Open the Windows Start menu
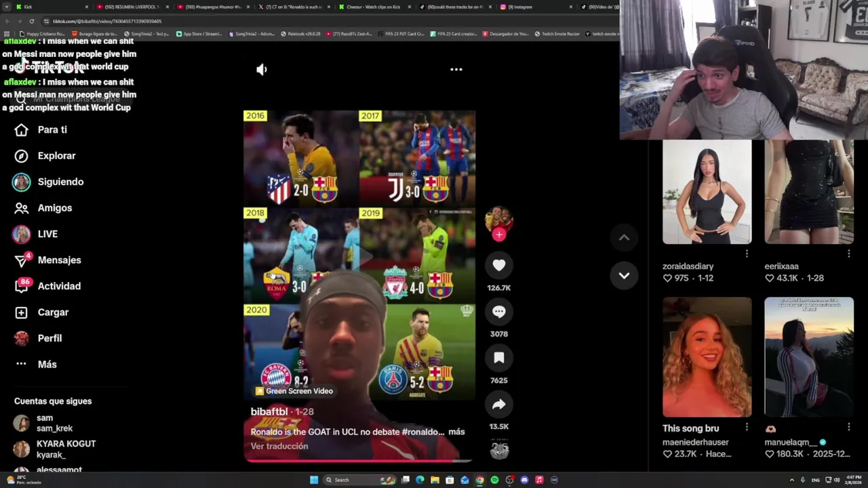This screenshot has width=868, height=488. [314, 480]
